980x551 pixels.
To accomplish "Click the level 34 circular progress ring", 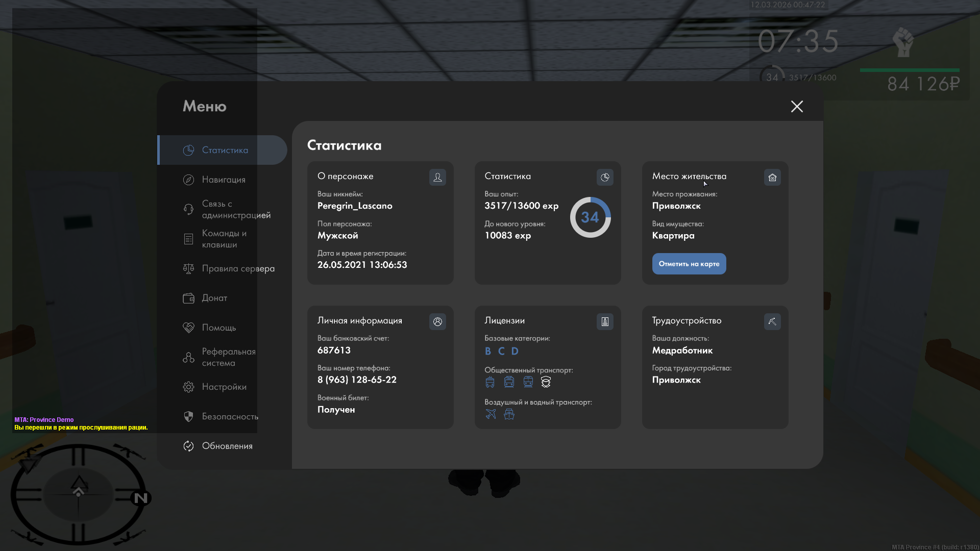I will [590, 217].
